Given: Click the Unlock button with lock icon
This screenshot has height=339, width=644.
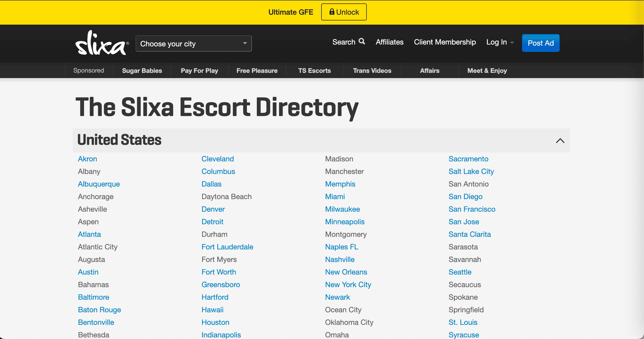Looking at the screenshot, I should tap(344, 12).
